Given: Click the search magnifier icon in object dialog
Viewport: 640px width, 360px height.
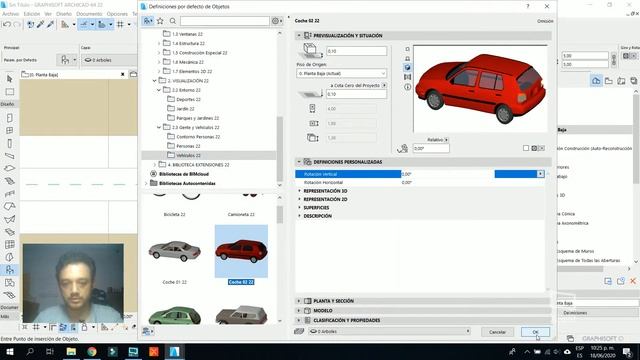Looking at the screenshot, I should [x=173, y=21].
